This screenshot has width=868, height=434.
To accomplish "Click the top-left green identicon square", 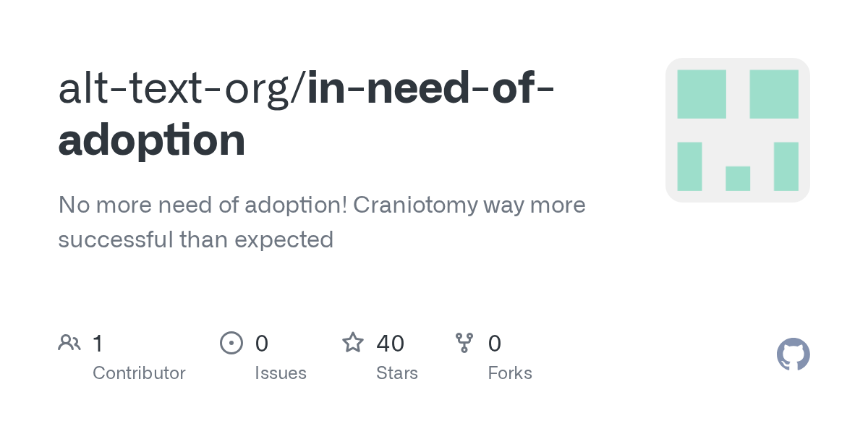I will (702, 94).
